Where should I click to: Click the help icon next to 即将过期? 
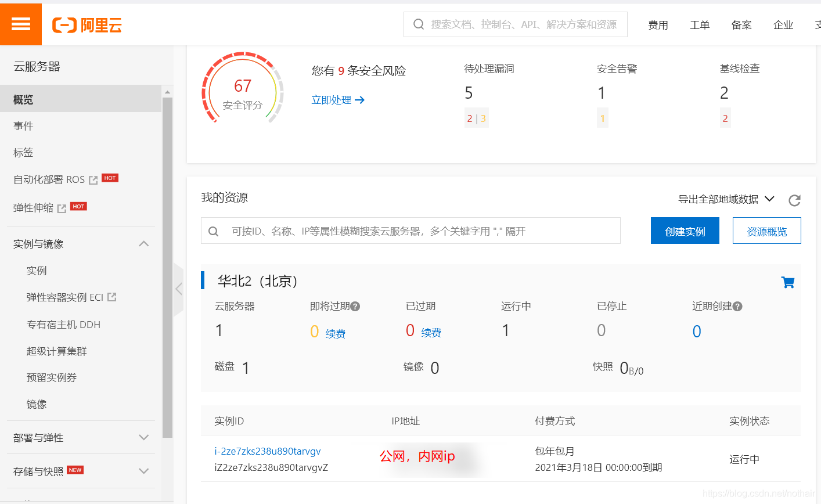355,307
